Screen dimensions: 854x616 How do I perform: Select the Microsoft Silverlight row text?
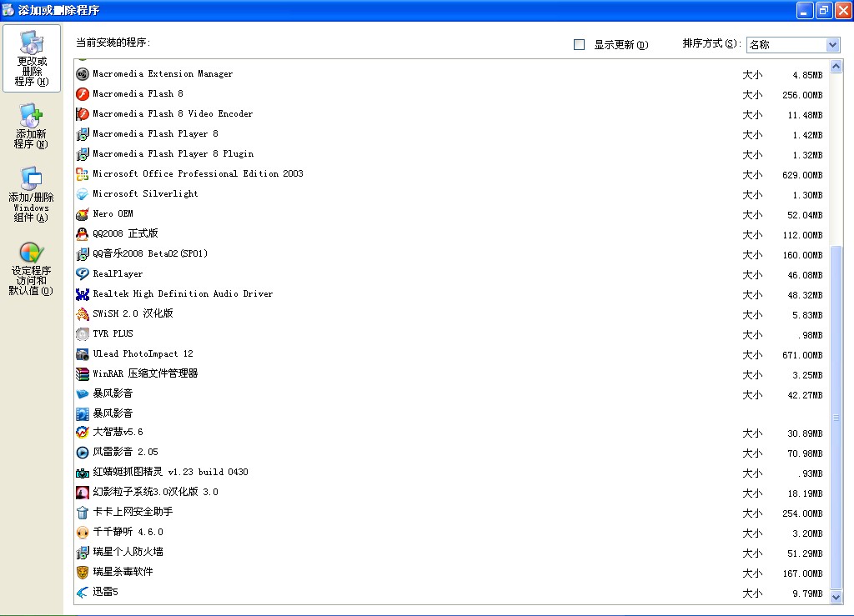pos(145,193)
